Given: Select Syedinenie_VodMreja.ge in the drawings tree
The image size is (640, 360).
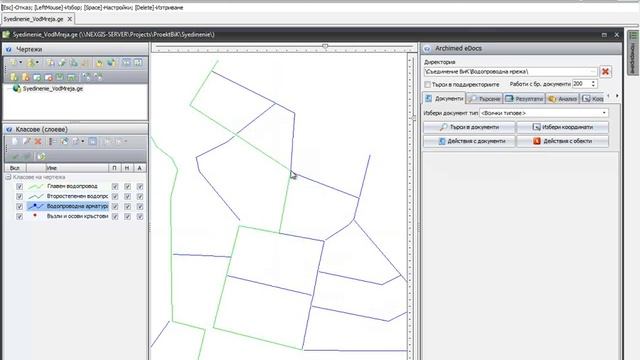Looking at the screenshot, I should (53, 89).
